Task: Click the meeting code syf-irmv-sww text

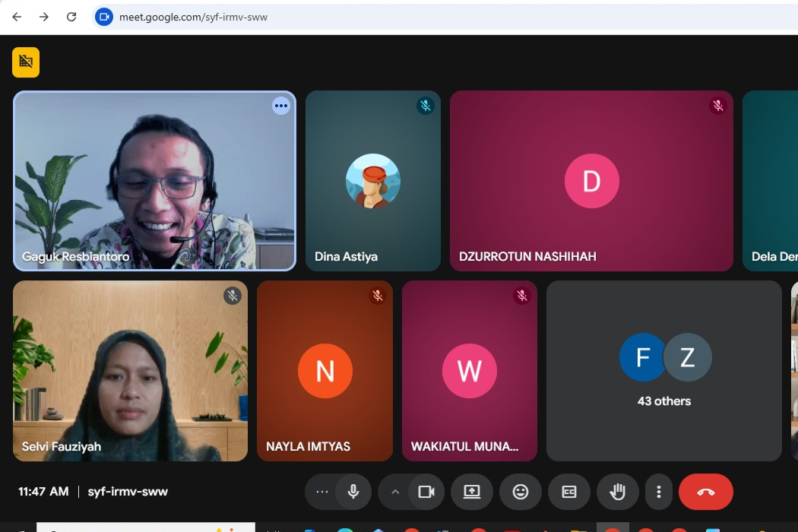Action: coord(128,492)
